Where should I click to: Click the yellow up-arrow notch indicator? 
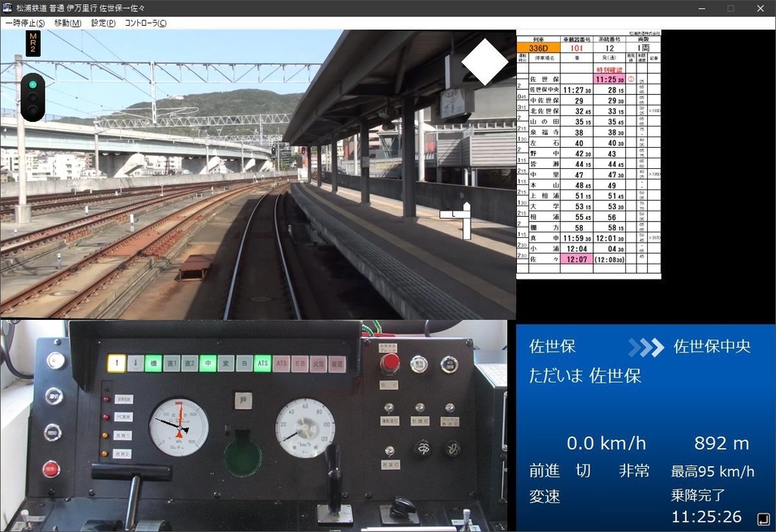[117, 362]
